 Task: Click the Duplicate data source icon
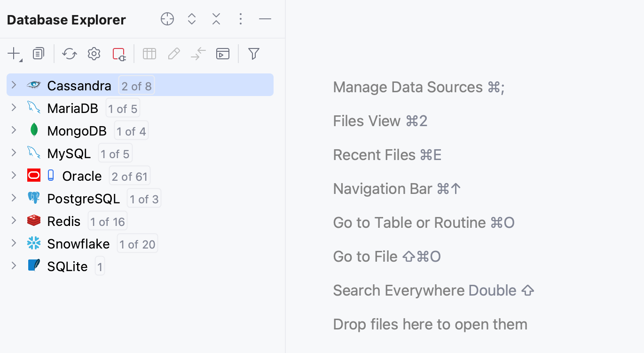39,54
